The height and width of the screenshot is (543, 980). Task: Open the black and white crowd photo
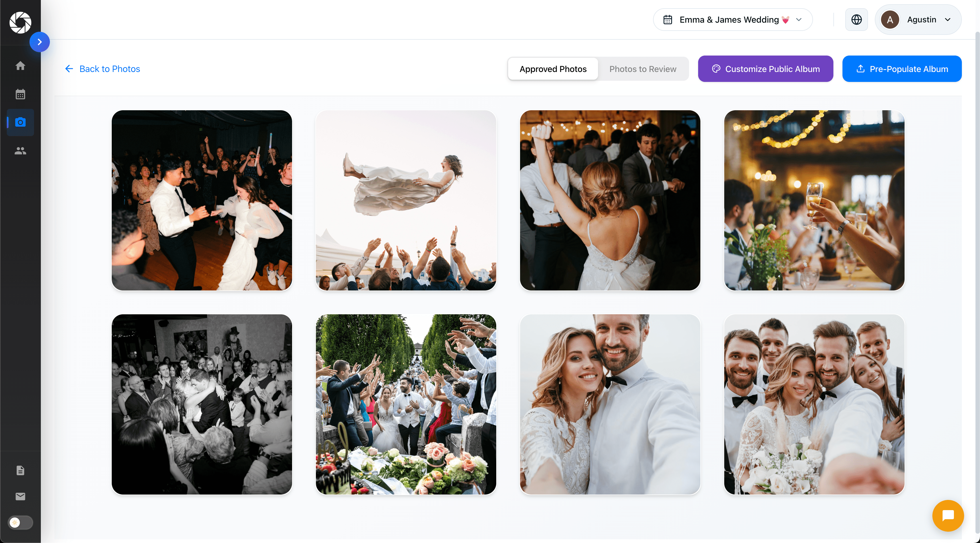[x=202, y=404]
